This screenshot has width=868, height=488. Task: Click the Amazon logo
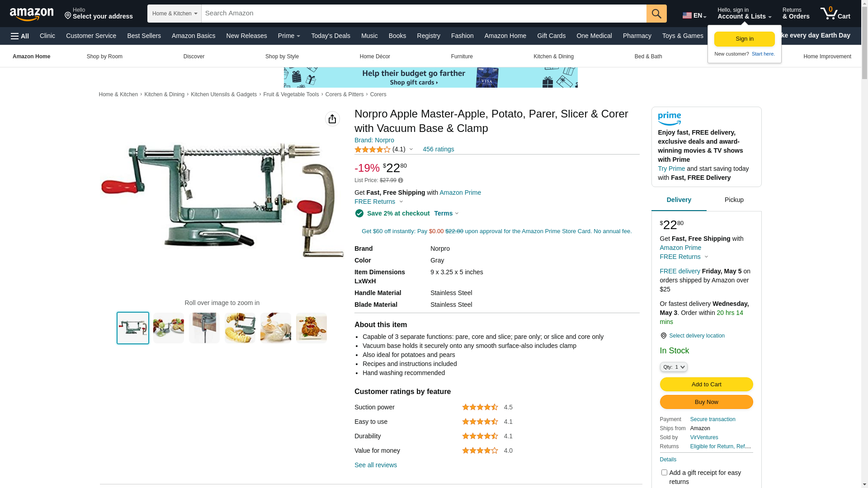click(32, 14)
